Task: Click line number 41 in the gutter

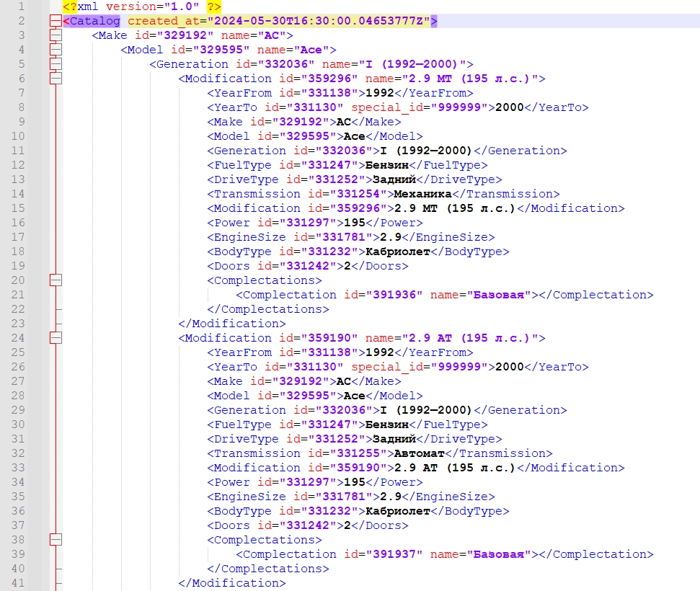Action: coord(18,583)
